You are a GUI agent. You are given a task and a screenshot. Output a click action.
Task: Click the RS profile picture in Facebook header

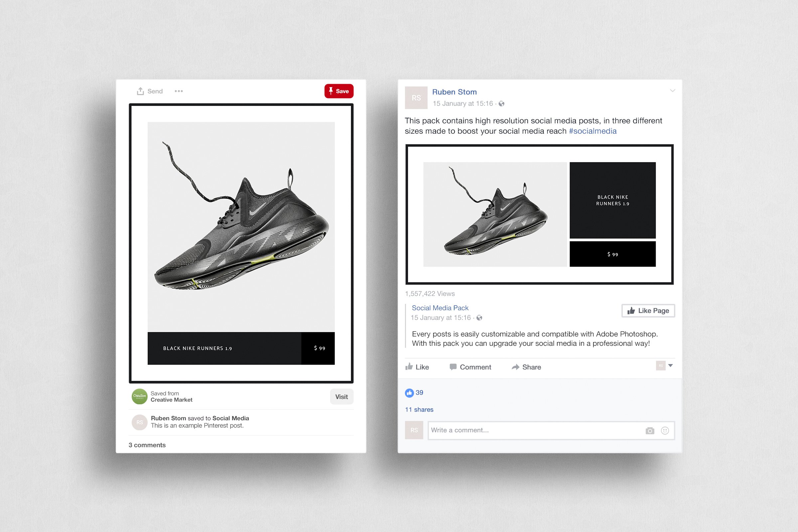click(416, 98)
